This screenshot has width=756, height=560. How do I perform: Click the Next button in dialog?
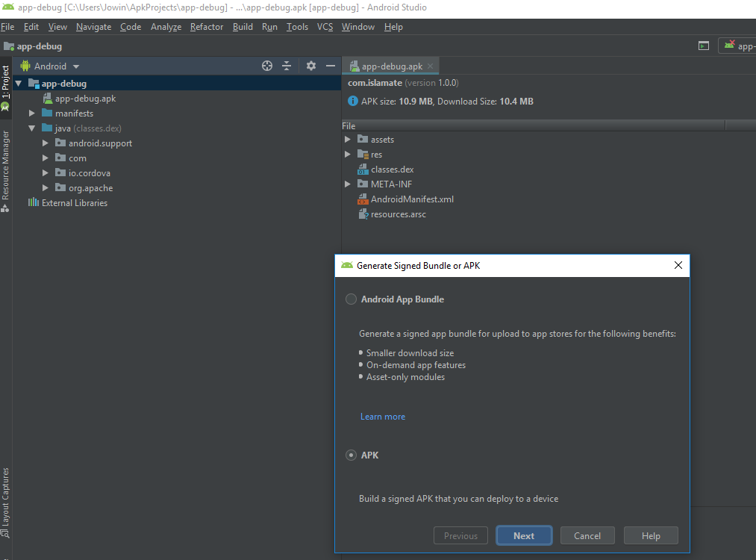pos(524,536)
